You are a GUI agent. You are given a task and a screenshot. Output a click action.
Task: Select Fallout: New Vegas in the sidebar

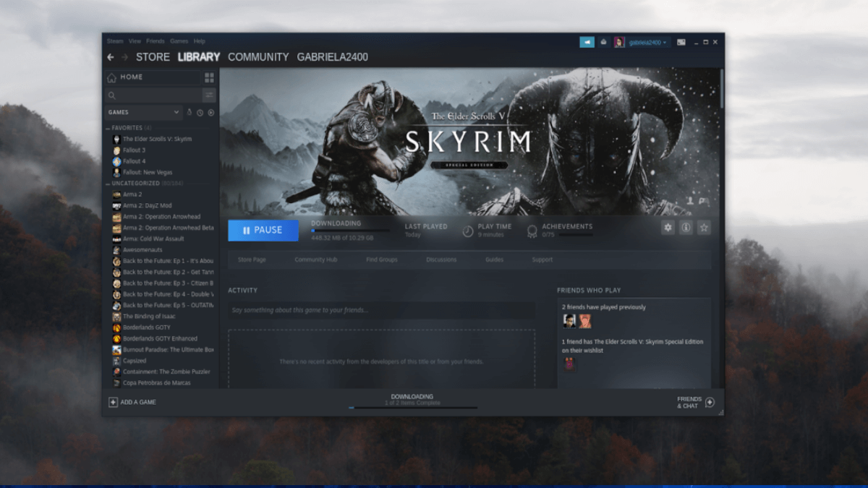point(147,172)
